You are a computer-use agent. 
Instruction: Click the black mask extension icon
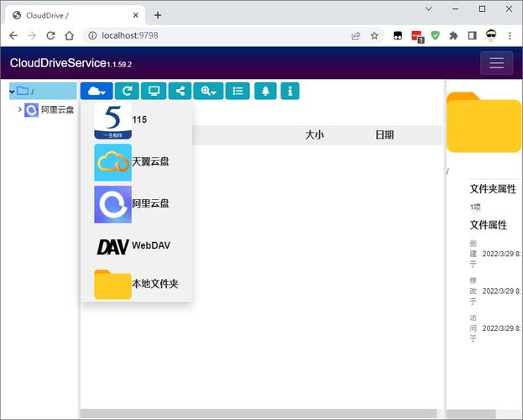point(398,35)
